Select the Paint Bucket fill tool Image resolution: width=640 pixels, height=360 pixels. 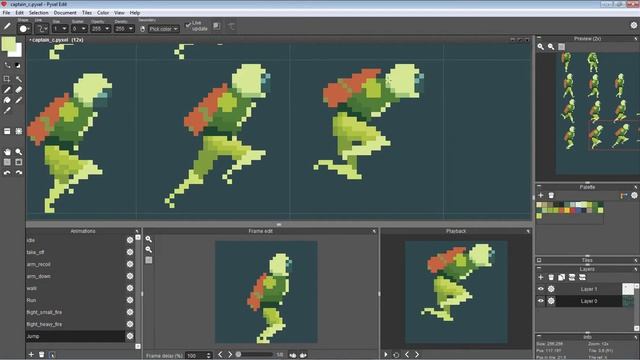pos(7,100)
